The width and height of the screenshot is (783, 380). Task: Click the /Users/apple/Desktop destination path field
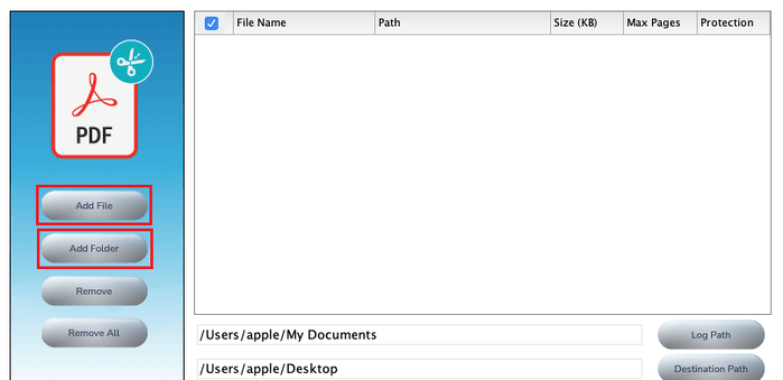click(x=419, y=369)
